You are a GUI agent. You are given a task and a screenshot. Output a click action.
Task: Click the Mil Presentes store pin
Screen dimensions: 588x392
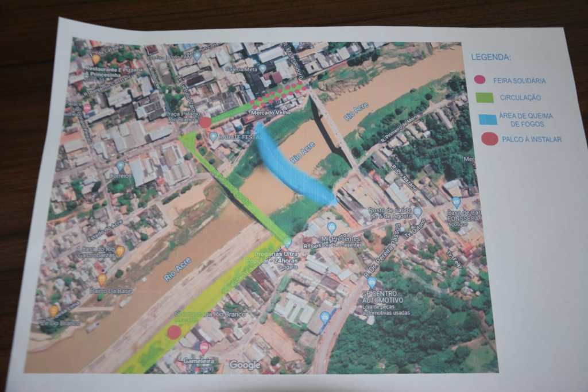[331, 227]
